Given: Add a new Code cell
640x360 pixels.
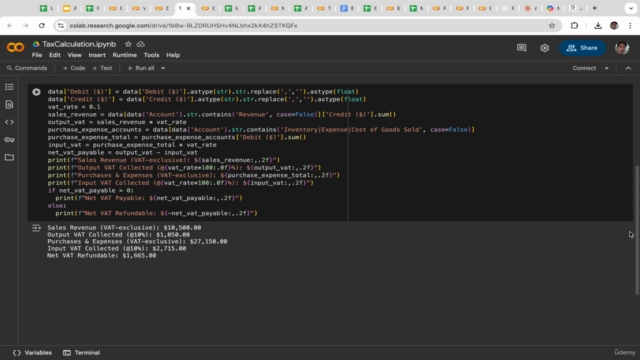Looking at the screenshot, I should tap(74, 68).
